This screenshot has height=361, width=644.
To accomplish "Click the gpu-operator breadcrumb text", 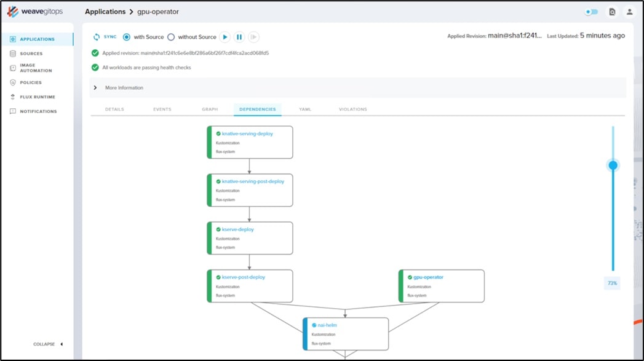I will tap(157, 12).
